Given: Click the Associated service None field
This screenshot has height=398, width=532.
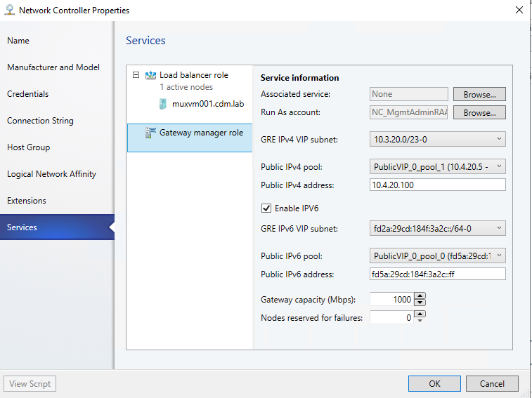Looking at the screenshot, I should click(408, 94).
